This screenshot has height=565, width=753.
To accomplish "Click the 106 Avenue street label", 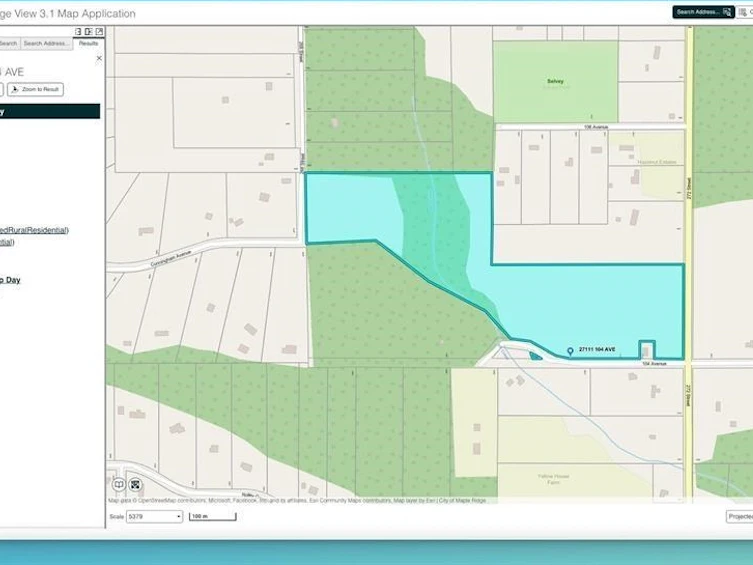I will [x=596, y=127].
